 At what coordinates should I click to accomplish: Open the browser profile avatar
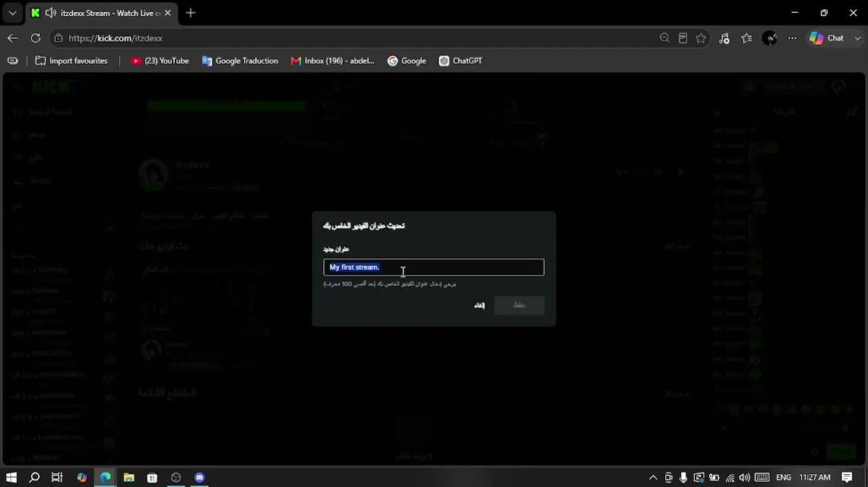coord(770,39)
